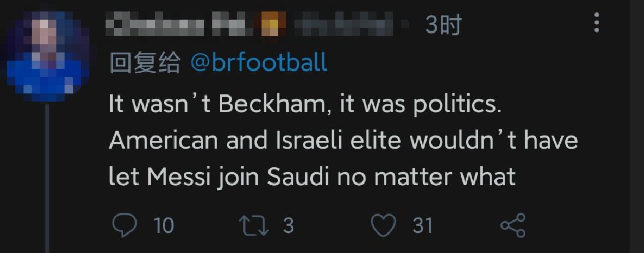Click the line "let Messi join Saudi no matter what"
The image size is (644, 253).
point(312,176)
